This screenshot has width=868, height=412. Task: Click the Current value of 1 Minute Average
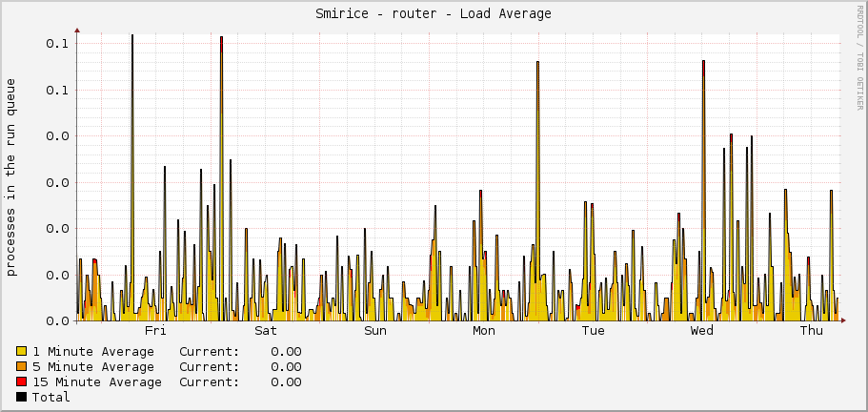pos(286,352)
